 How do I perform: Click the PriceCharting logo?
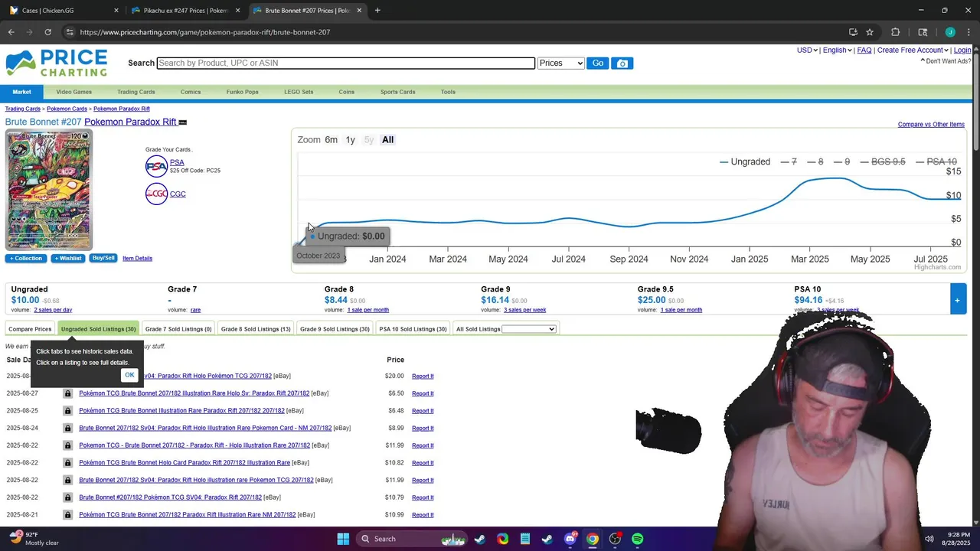coord(57,63)
